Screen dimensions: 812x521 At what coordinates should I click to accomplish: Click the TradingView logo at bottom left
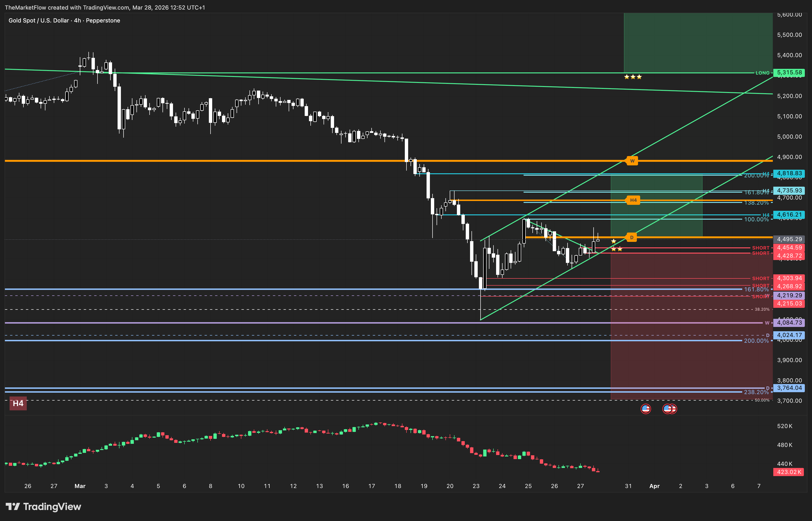(x=43, y=506)
